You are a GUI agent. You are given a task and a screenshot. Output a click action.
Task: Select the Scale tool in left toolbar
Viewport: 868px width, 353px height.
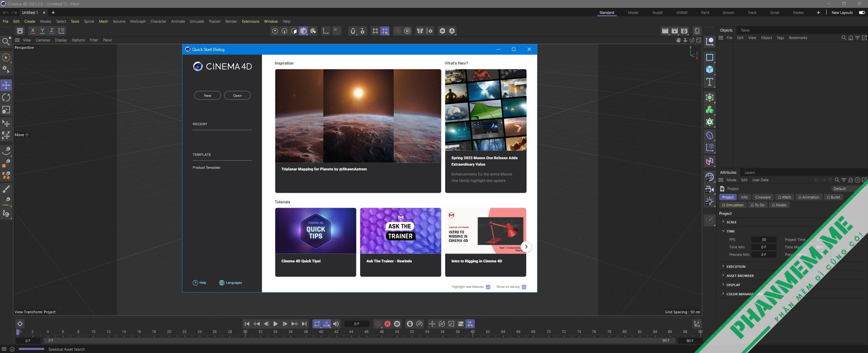point(6,110)
